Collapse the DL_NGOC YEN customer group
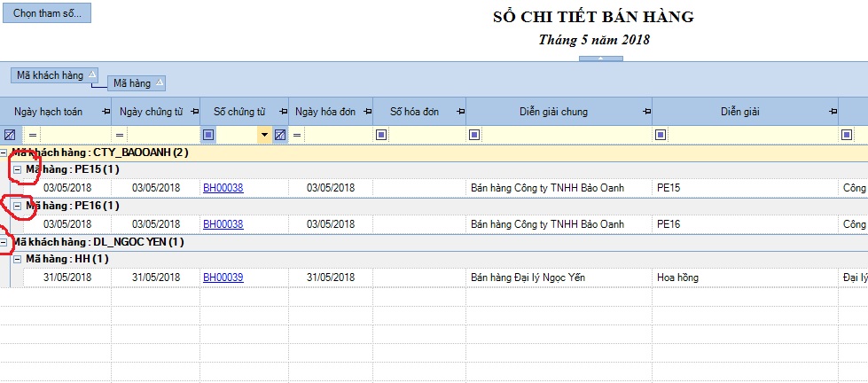The height and width of the screenshot is (383, 868). click(x=4, y=242)
